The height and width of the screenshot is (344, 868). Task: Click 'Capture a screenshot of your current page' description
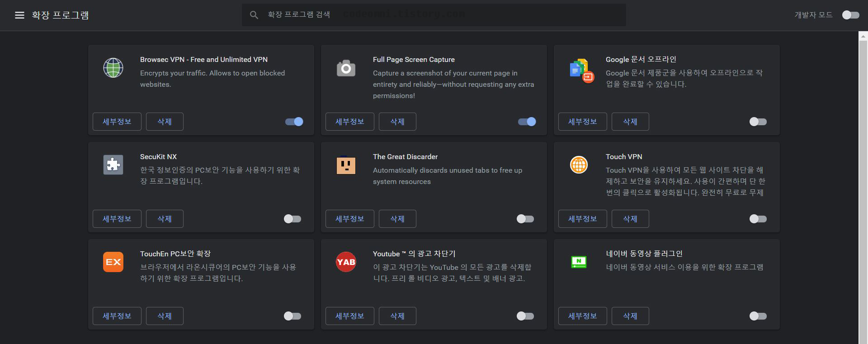coord(453,85)
